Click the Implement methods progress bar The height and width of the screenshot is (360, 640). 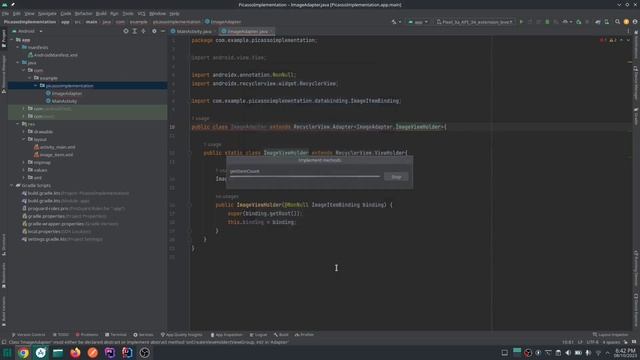click(x=305, y=176)
